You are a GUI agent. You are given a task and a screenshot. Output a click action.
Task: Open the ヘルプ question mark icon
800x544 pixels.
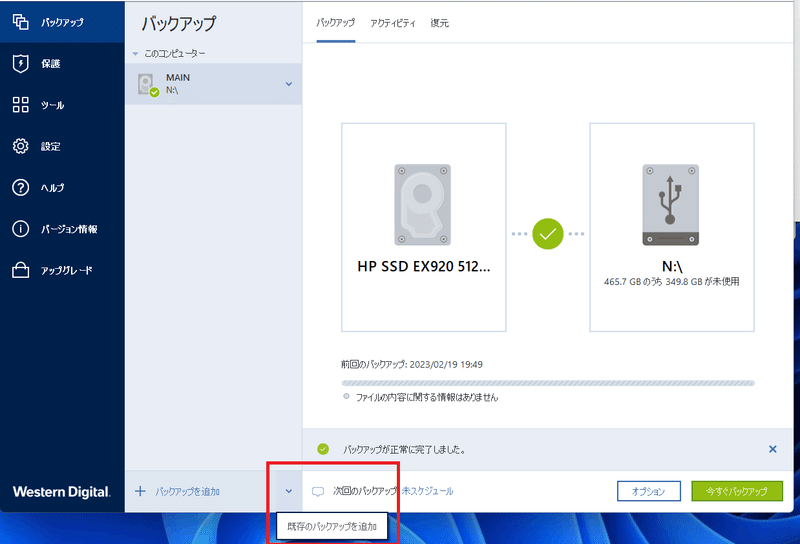pyautogui.click(x=20, y=187)
